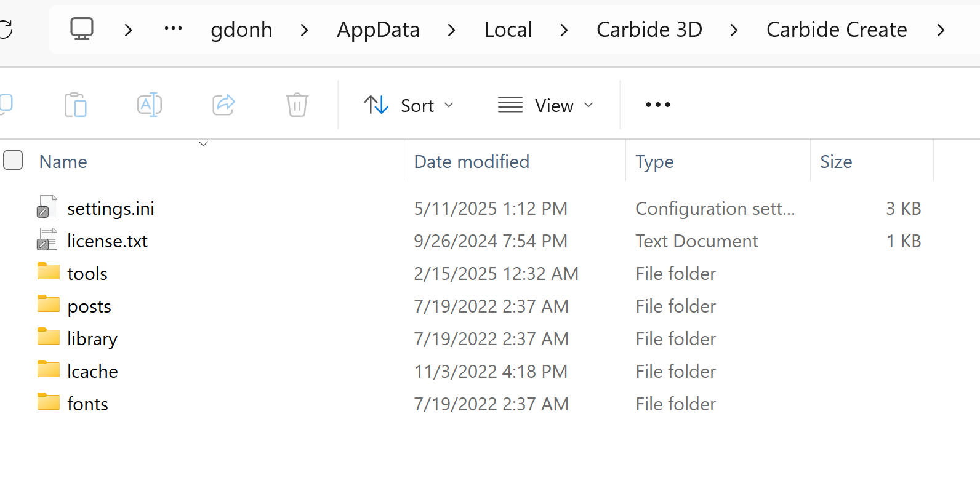Click the fonts folder icon

[49, 402]
